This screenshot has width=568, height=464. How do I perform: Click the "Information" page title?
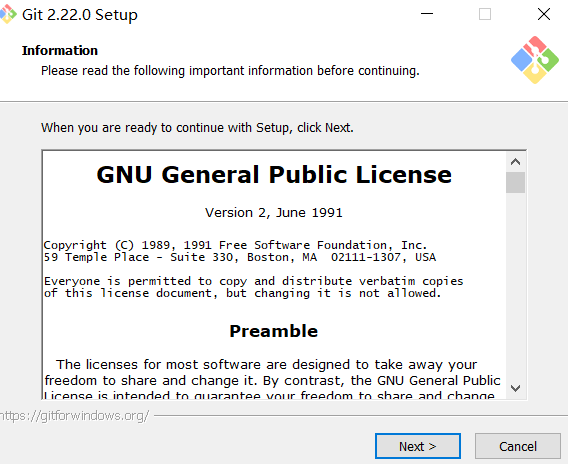point(60,51)
